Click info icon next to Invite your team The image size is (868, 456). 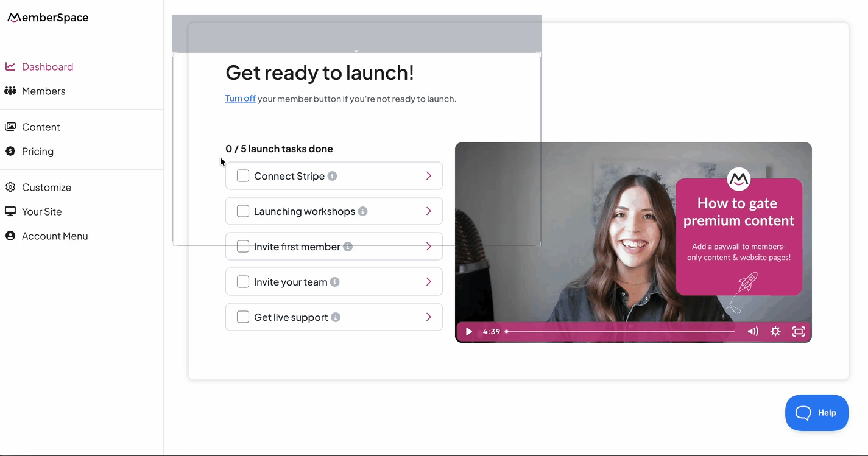(334, 282)
